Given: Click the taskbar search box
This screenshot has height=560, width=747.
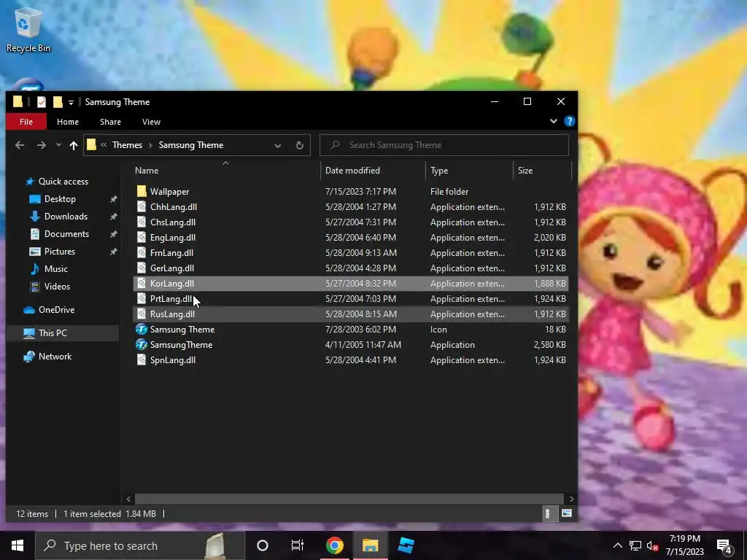Looking at the screenshot, I should [140, 545].
